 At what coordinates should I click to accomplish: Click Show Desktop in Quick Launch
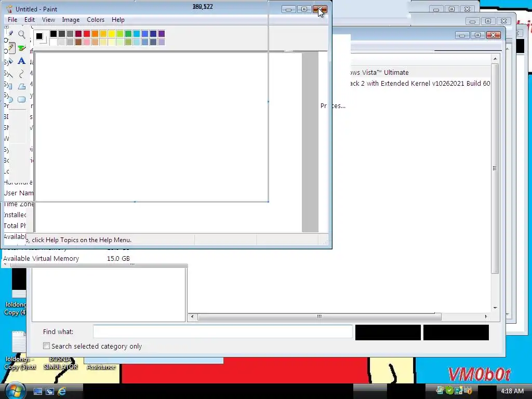coord(38,391)
